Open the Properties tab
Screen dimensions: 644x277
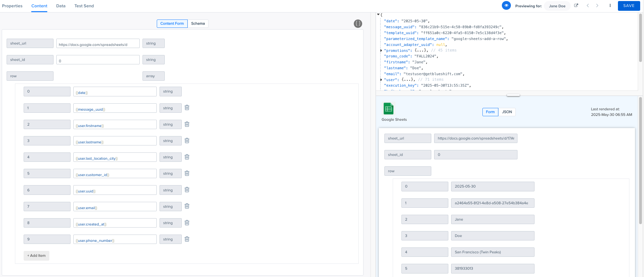pos(12,6)
